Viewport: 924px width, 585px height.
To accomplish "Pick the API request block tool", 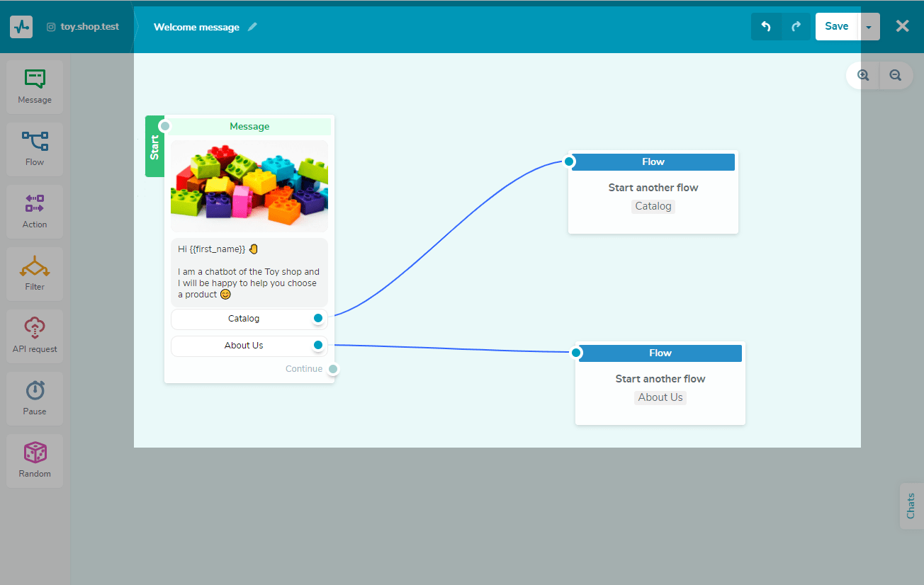I will tap(34, 336).
